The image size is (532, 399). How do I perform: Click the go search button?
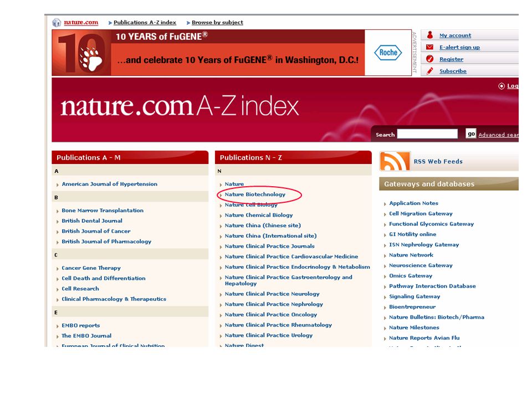click(x=471, y=134)
